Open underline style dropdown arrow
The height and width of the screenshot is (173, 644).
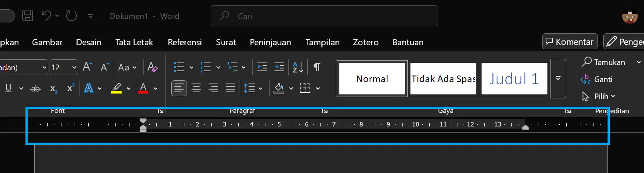click(x=21, y=88)
